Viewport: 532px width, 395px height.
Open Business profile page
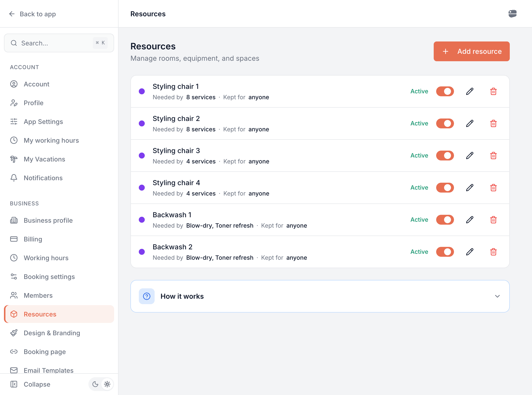pos(59,220)
